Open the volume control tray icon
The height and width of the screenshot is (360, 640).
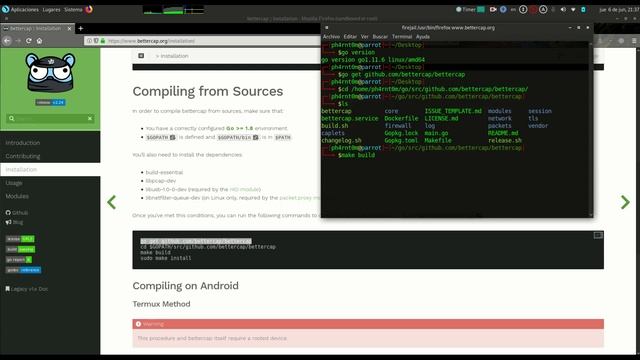(x=563, y=9)
